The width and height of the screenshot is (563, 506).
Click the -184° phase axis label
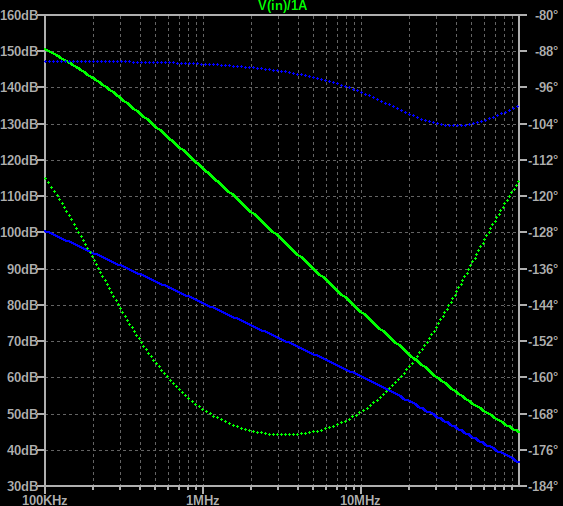click(543, 486)
